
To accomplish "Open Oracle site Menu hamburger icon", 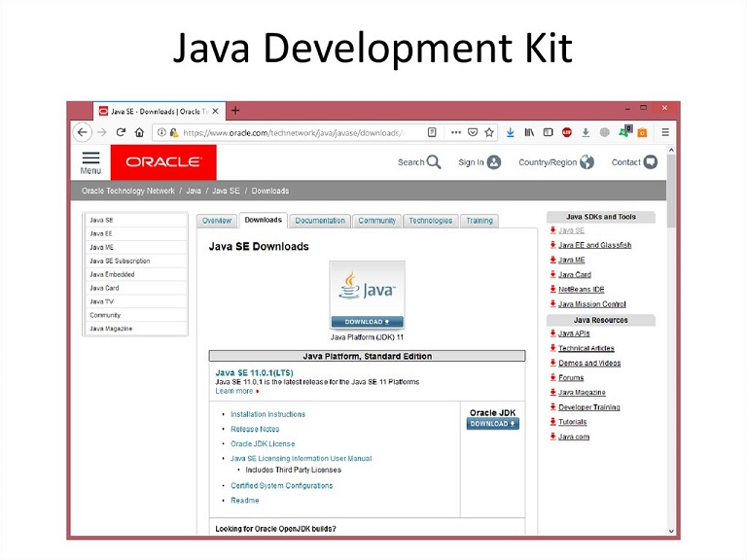I will [x=90, y=163].
